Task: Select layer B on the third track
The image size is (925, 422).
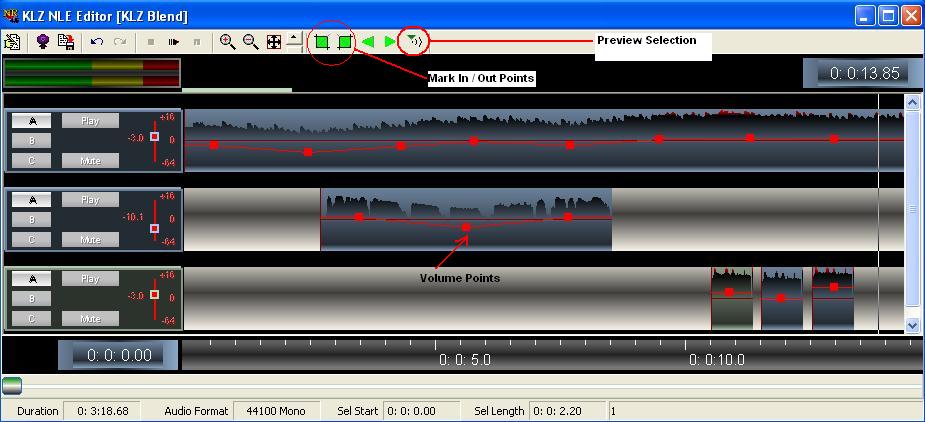Action: [x=32, y=299]
